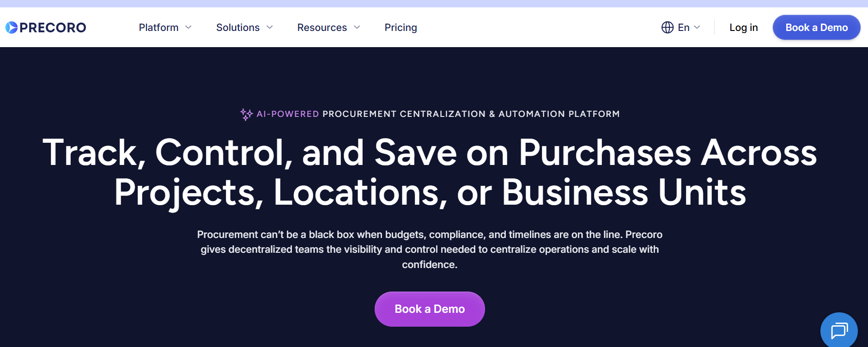Open the Solutions navigation item

[237, 28]
